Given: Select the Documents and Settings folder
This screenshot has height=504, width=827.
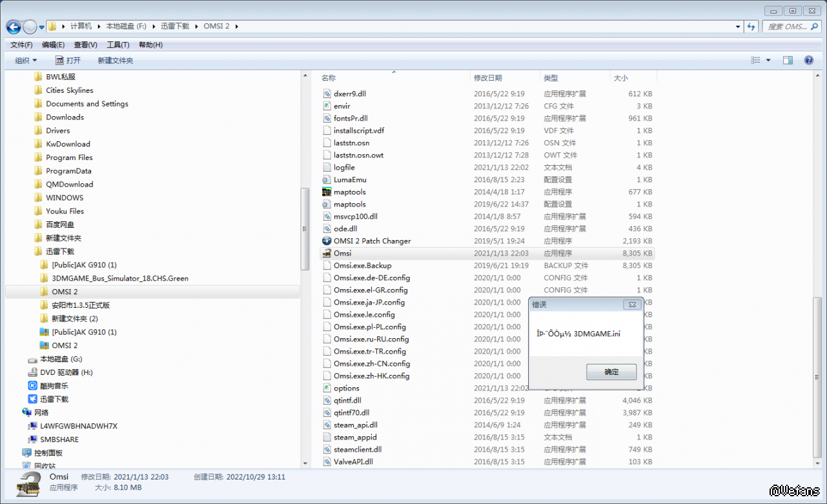Looking at the screenshot, I should [x=87, y=104].
